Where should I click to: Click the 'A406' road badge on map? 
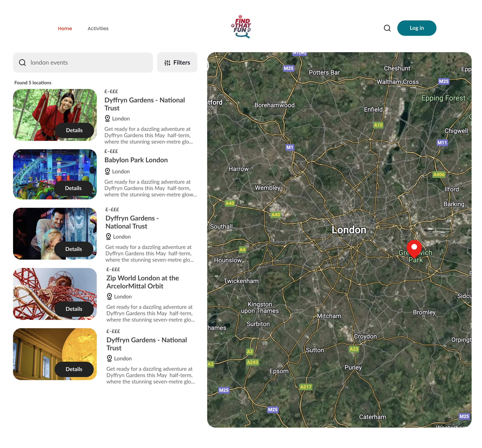coord(439,174)
